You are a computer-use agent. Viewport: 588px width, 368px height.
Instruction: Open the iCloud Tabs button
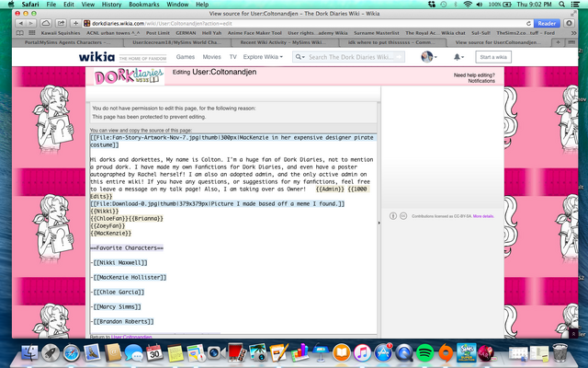click(x=46, y=23)
